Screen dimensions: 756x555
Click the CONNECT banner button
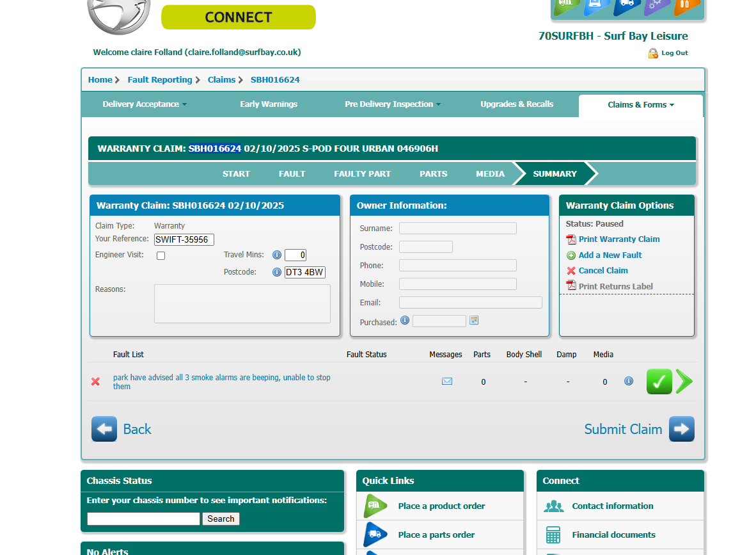pos(238,17)
